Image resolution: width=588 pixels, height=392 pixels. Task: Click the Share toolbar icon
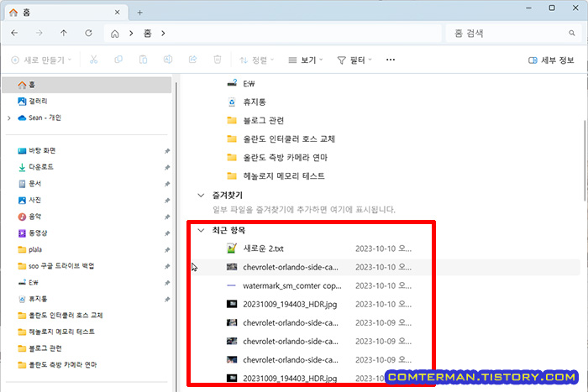tap(192, 60)
